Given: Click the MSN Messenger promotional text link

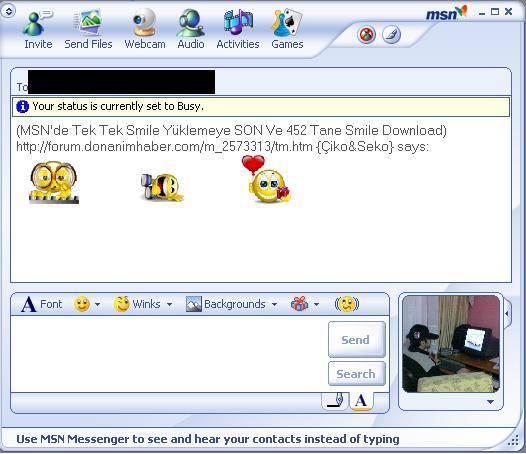Looking at the screenshot, I should (208, 439).
